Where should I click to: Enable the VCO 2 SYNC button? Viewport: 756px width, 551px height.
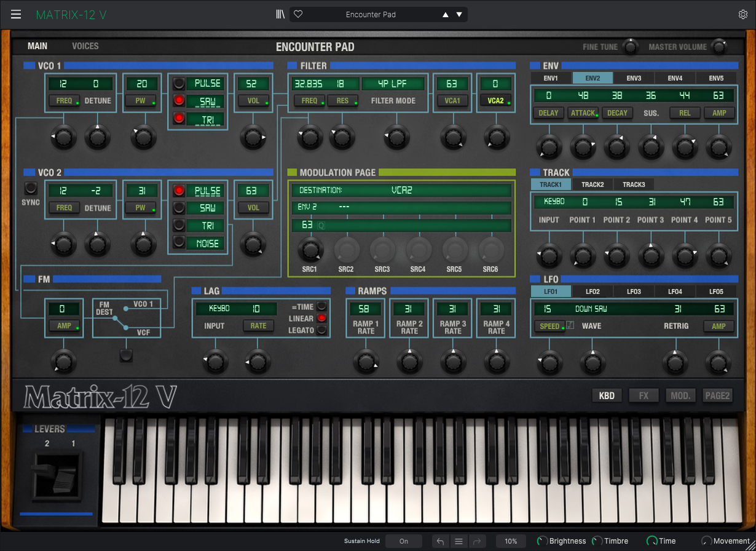tap(30, 189)
